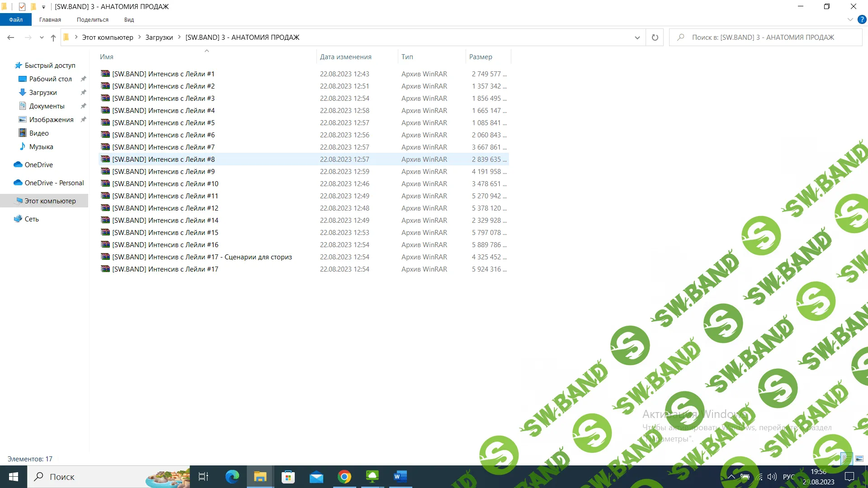Switch to details view icon

point(846,459)
